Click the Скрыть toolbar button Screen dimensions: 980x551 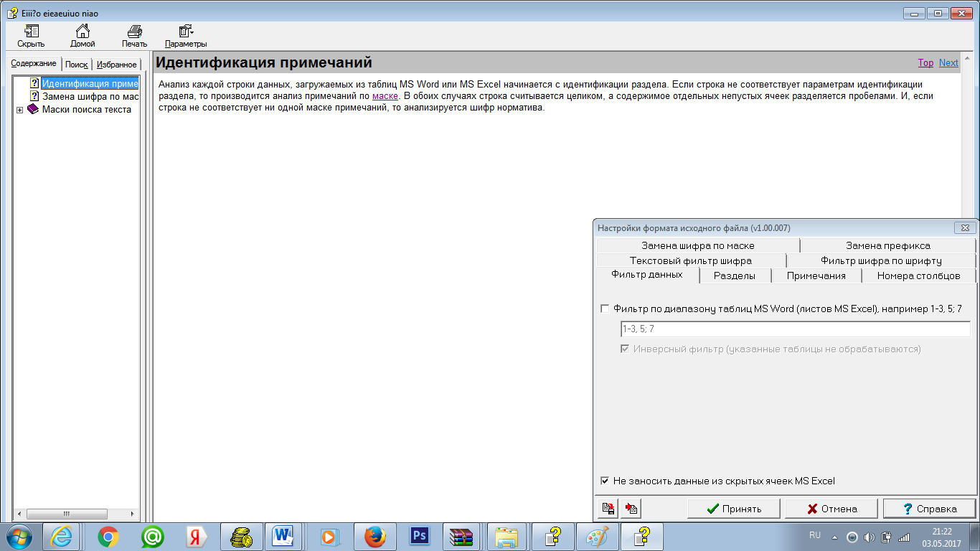[x=31, y=36]
